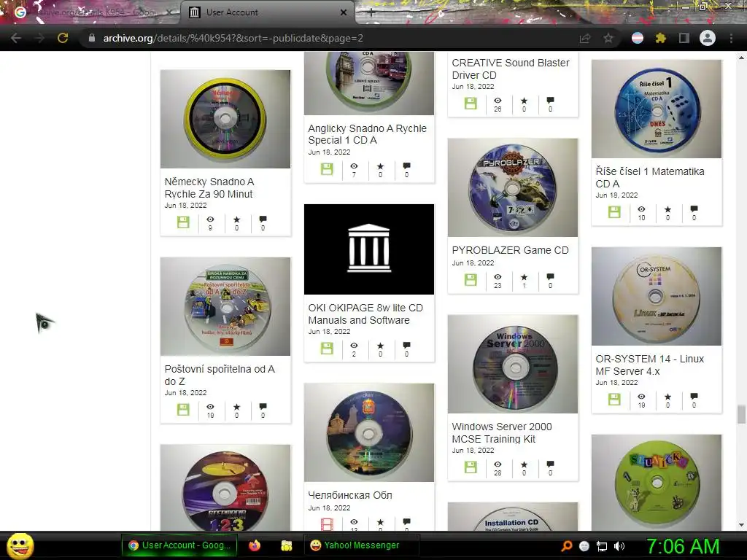
Task: Open Windows Server 2000 MCSE Training Kit title
Action: click(502, 432)
